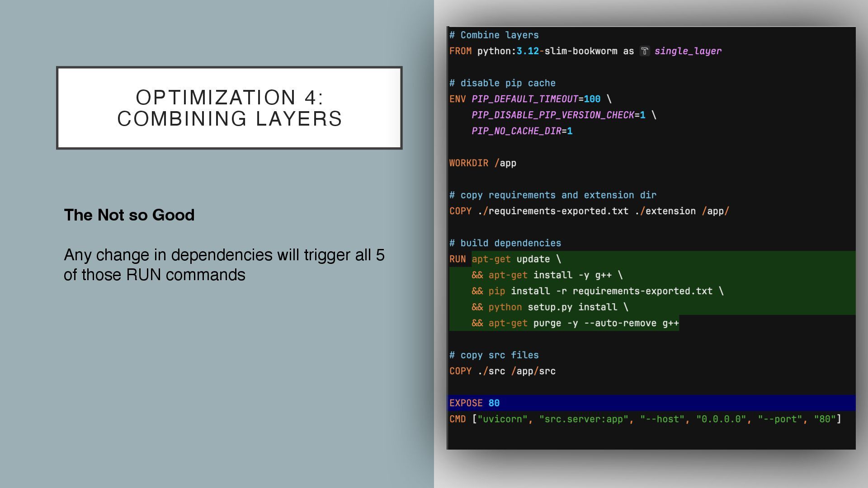Click 'python setup.py install' line
This screenshot has height=488, width=868.
550,307
